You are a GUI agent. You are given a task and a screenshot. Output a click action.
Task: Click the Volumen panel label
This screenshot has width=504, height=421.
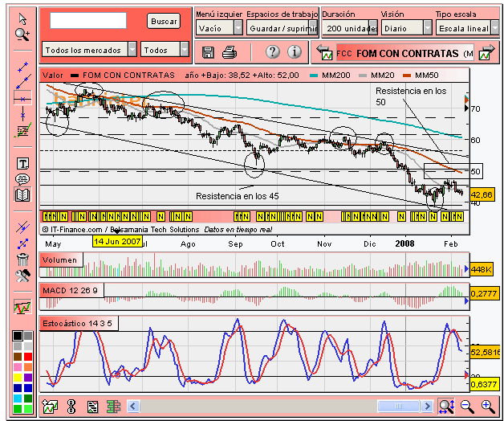[59, 260]
